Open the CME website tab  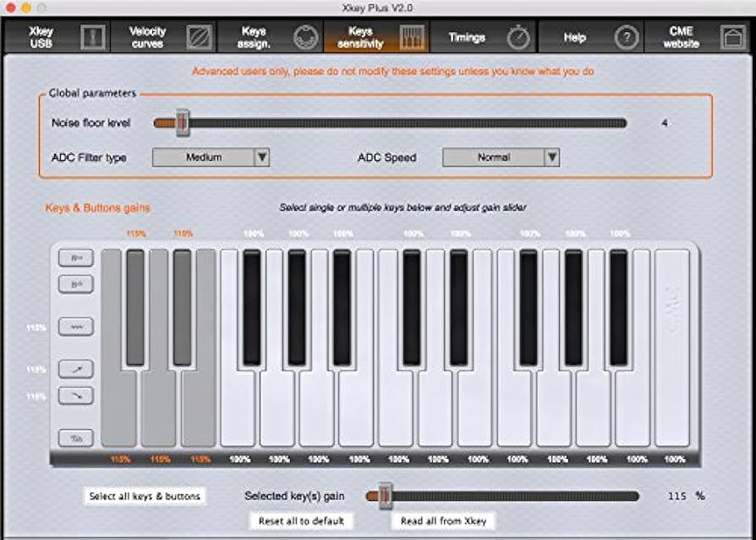pyautogui.click(x=698, y=37)
